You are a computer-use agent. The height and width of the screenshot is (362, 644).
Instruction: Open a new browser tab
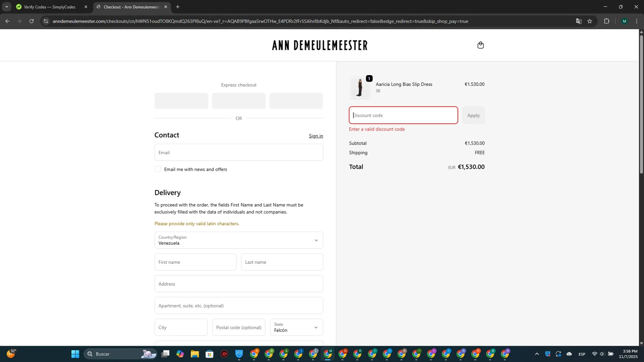pyautogui.click(x=178, y=7)
